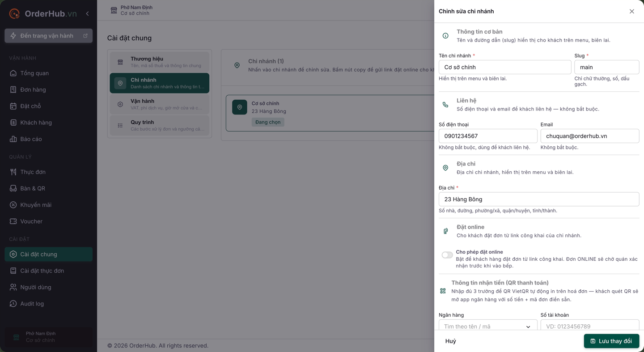Click the Báo cáo chart icon
Image resolution: width=644 pixels, height=352 pixels.
(x=13, y=139)
